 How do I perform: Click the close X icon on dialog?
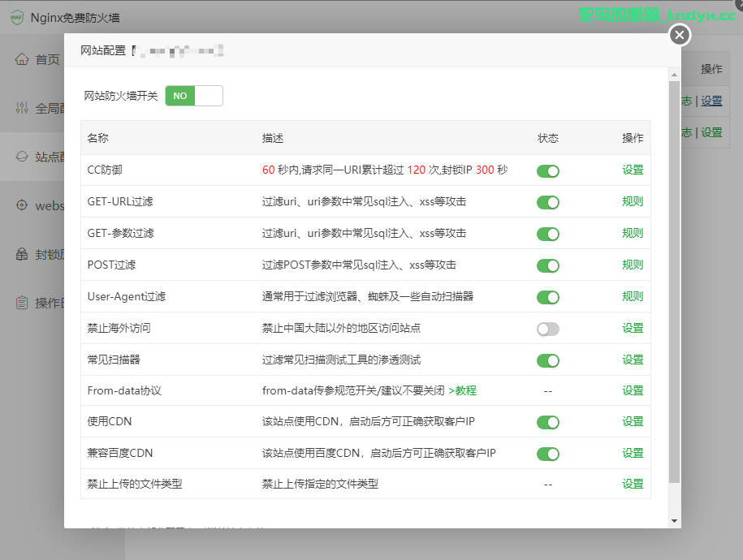679,35
